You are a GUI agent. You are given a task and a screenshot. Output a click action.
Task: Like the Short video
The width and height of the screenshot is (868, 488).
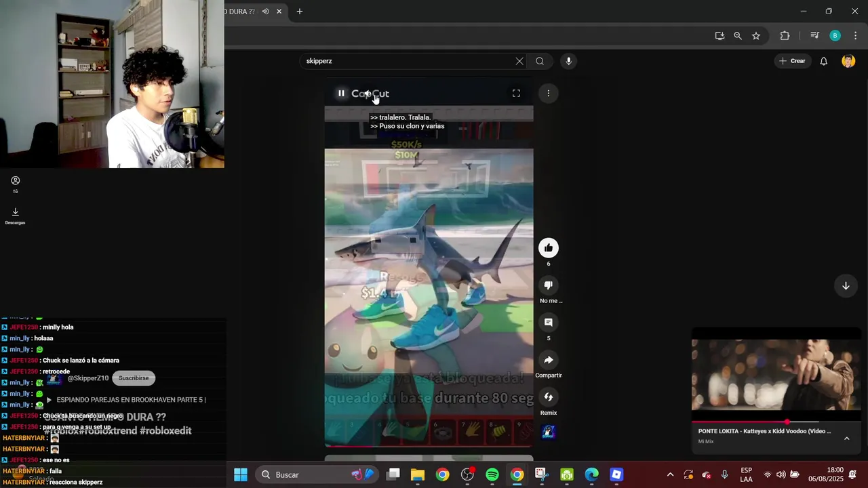point(549,248)
